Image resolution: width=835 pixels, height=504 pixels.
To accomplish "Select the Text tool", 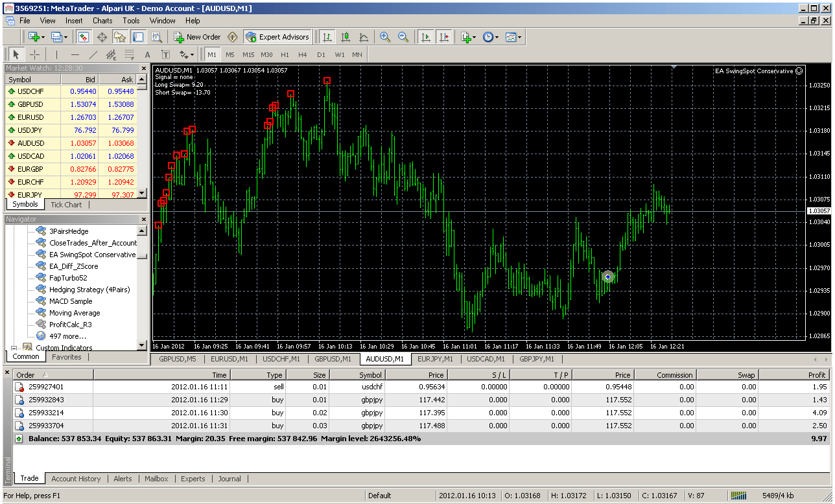I will tap(147, 54).
